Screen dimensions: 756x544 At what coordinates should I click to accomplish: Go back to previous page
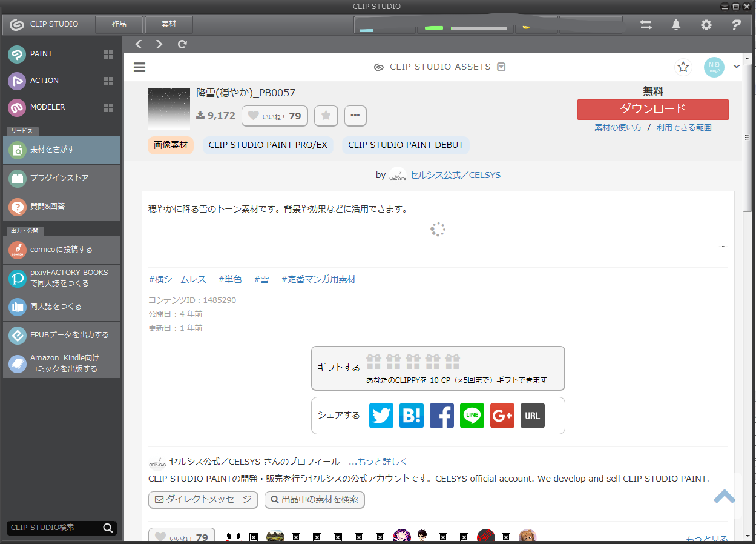coord(139,44)
